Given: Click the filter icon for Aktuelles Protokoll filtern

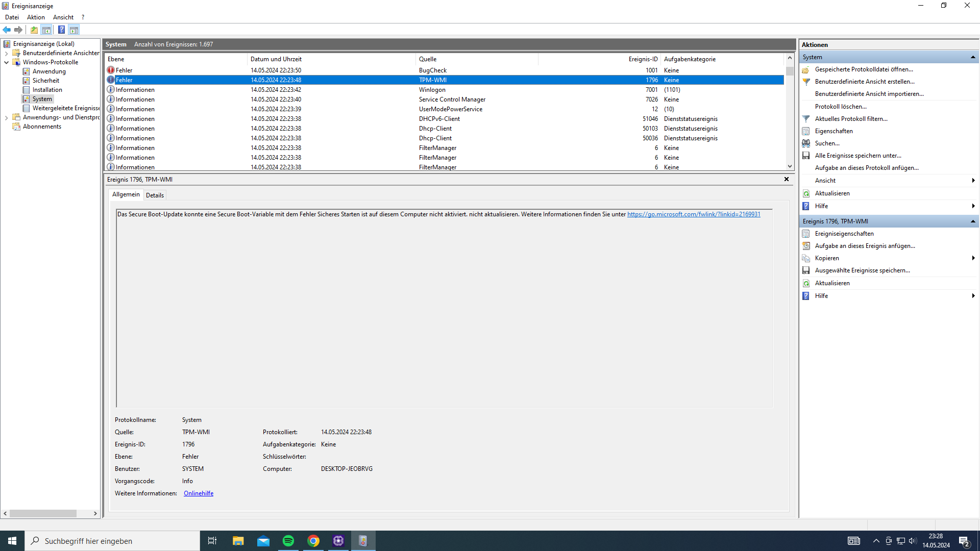Looking at the screenshot, I should [x=806, y=119].
